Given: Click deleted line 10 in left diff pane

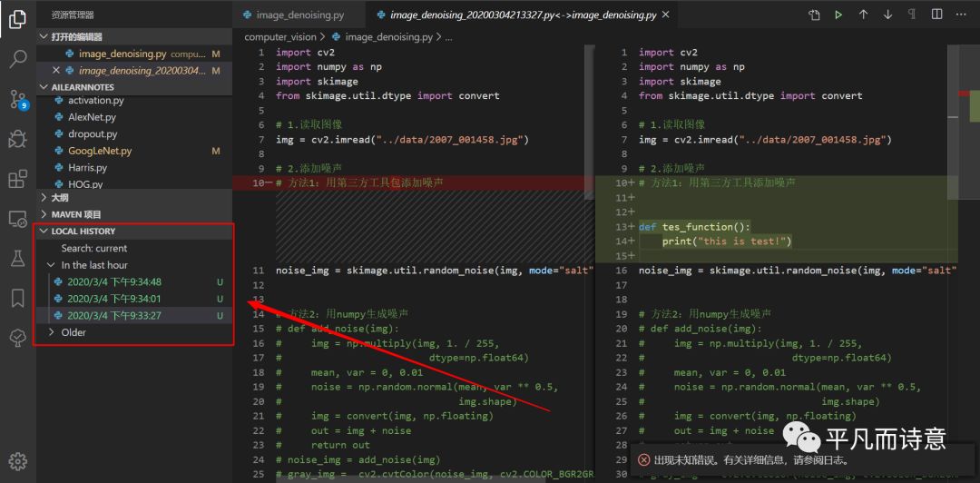Looking at the screenshot, I should pyautogui.click(x=413, y=182).
